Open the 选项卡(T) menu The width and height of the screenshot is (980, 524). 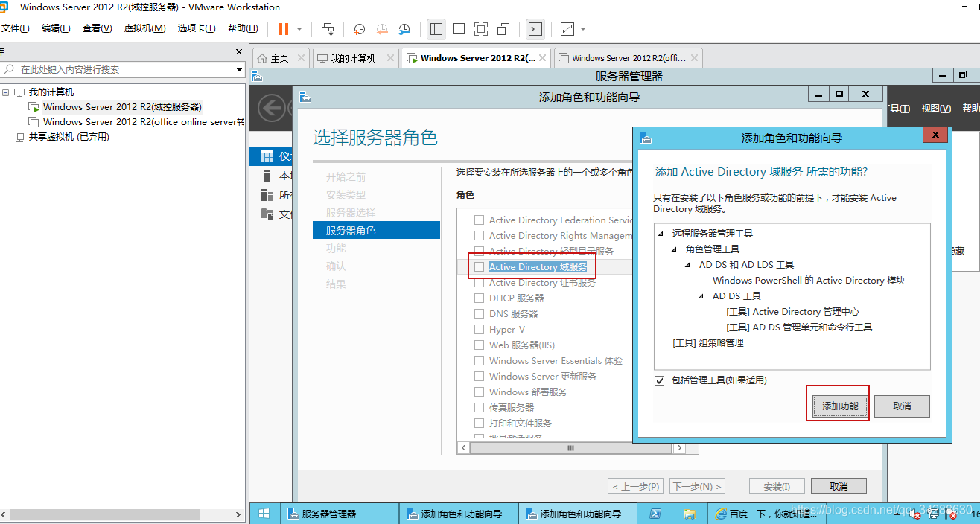click(x=197, y=28)
